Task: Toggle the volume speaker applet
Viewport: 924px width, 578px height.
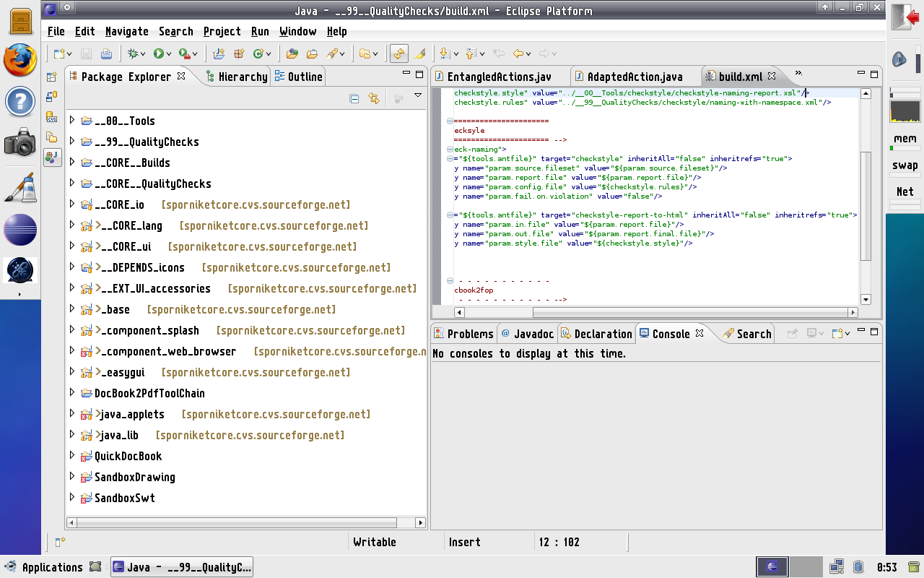Action: pos(899,59)
